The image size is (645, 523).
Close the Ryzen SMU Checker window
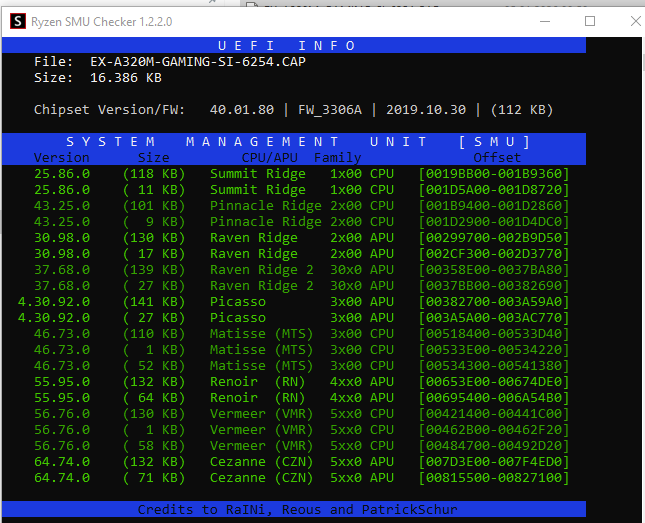click(x=636, y=21)
